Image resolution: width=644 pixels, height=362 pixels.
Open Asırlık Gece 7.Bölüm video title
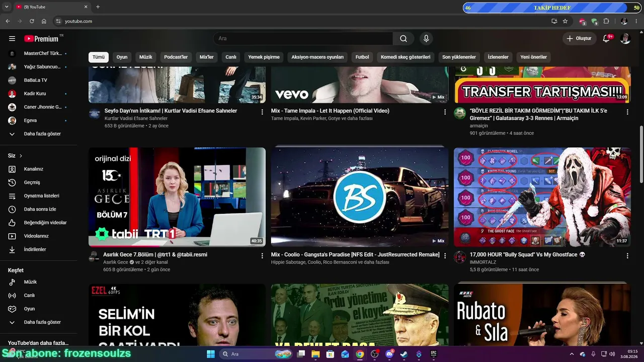155,255
